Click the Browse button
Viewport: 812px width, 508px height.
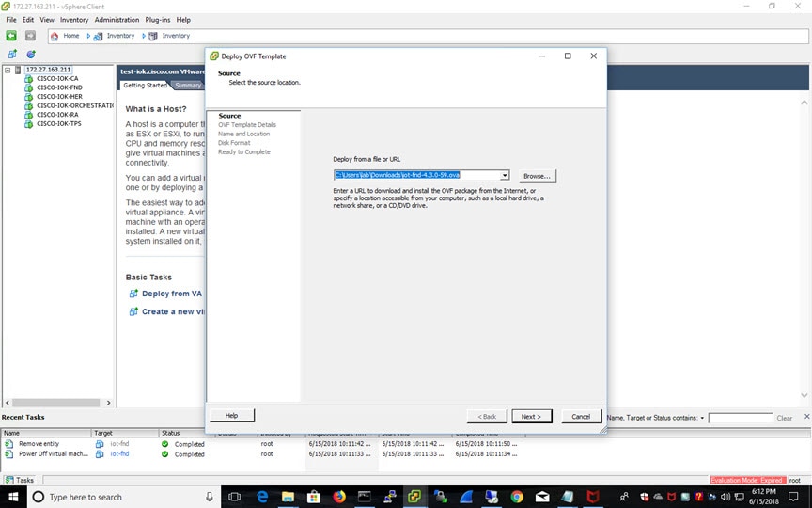coord(537,176)
